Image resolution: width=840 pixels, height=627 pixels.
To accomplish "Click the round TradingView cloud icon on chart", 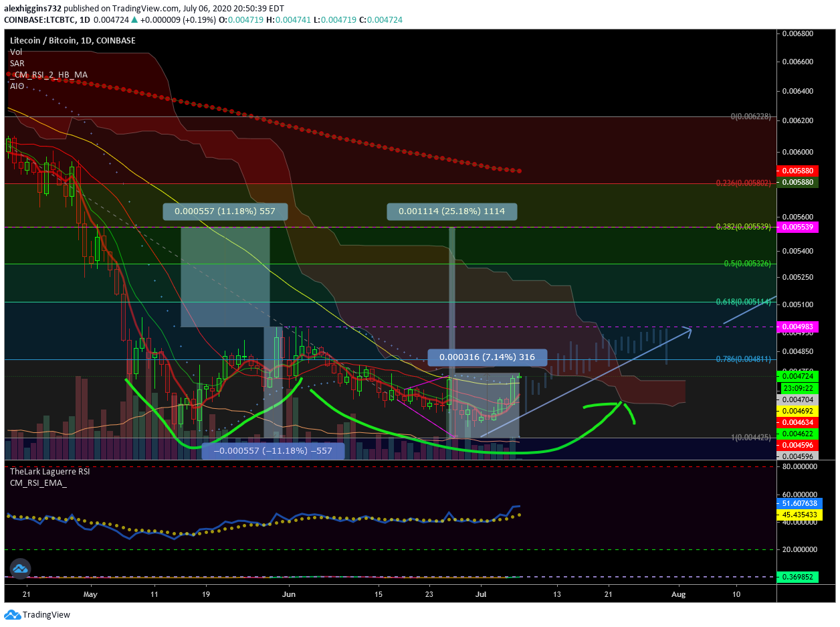I will pos(19,568).
